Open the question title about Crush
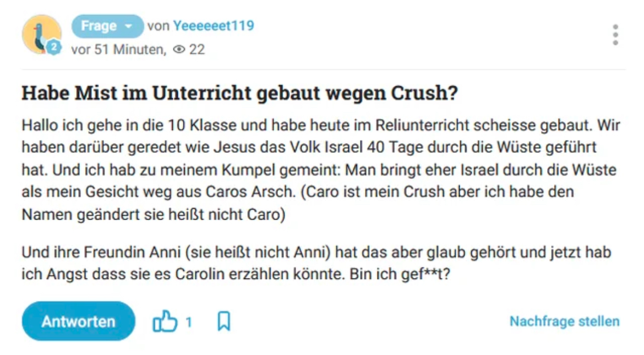644x355 pixels. pos(239,94)
